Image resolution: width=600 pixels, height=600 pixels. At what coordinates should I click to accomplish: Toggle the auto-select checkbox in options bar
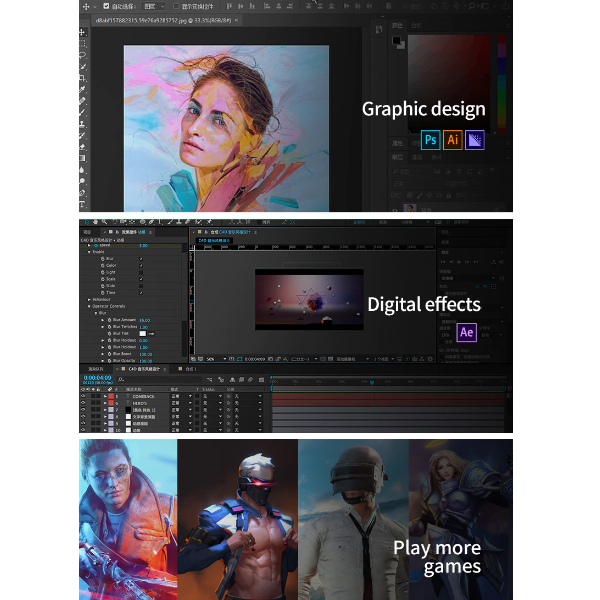click(x=107, y=5)
